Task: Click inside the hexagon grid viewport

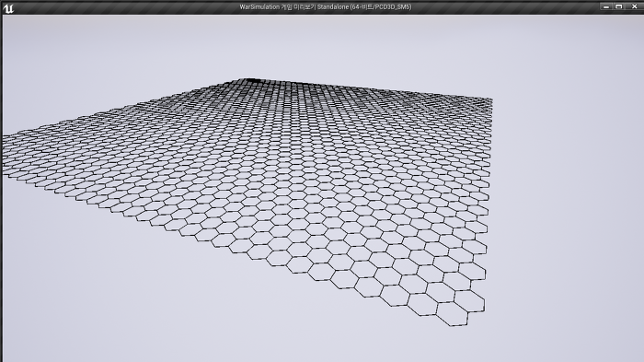Action: (x=323, y=189)
